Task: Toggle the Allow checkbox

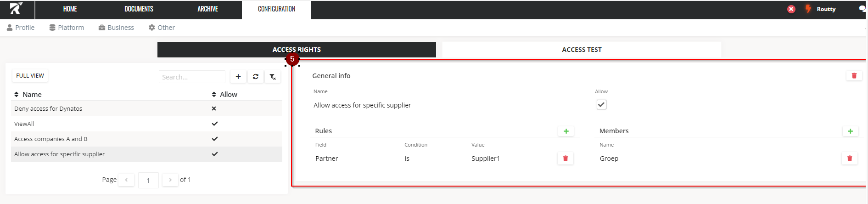Action: [601, 105]
